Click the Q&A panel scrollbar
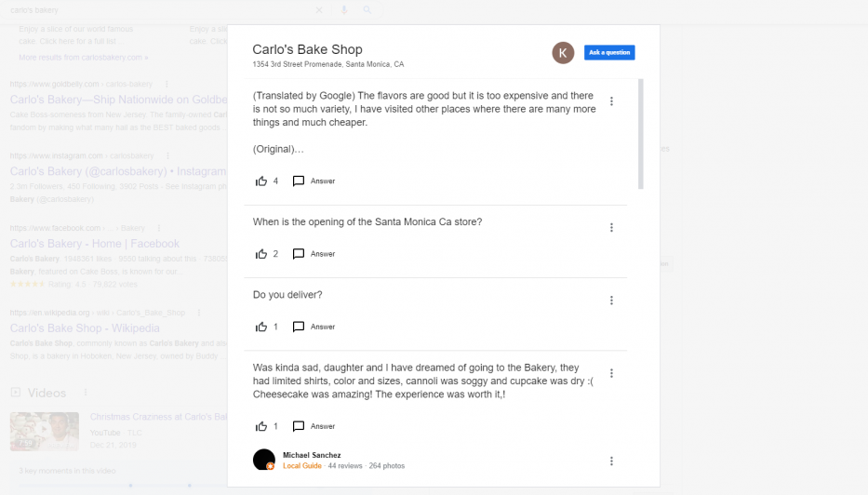Screen dimensions: 868x495 click(x=640, y=134)
